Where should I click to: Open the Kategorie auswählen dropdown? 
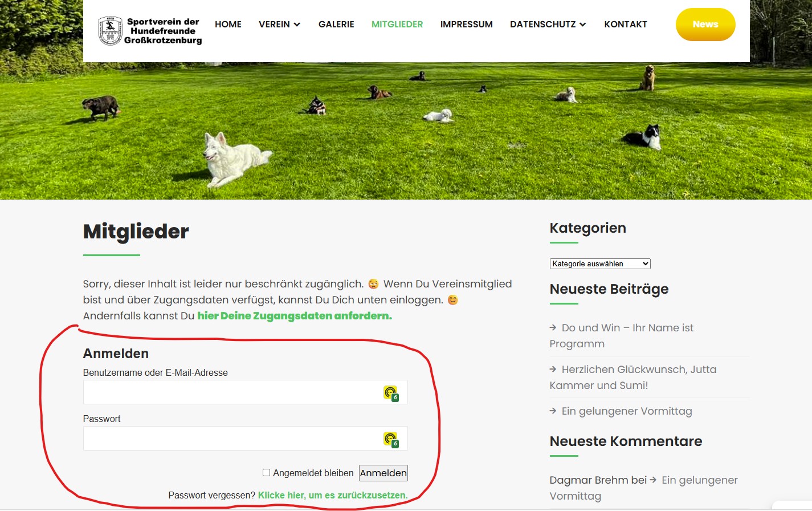pyautogui.click(x=599, y=264)
